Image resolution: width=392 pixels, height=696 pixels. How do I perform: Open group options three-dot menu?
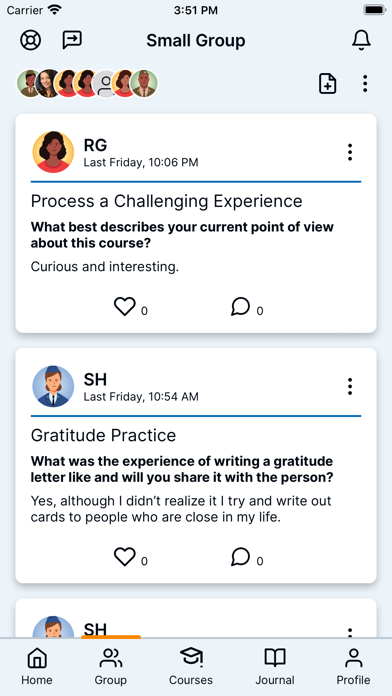coord(365,83)
